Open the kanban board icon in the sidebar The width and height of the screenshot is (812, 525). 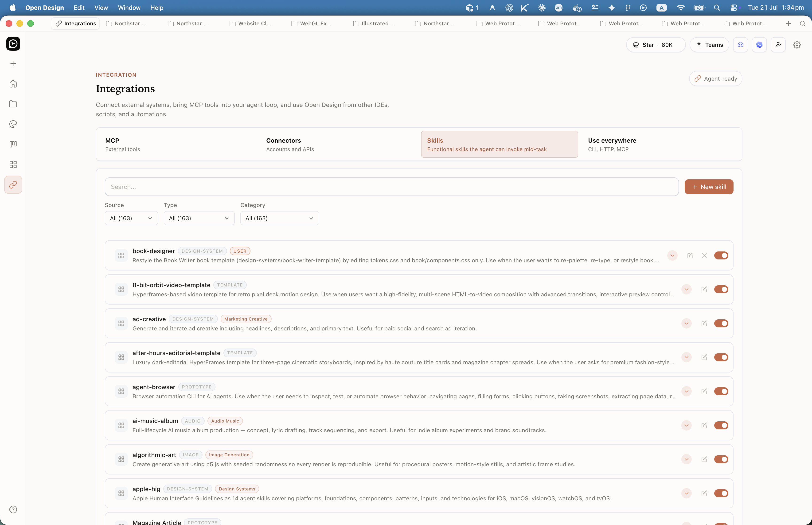point(13,144)
